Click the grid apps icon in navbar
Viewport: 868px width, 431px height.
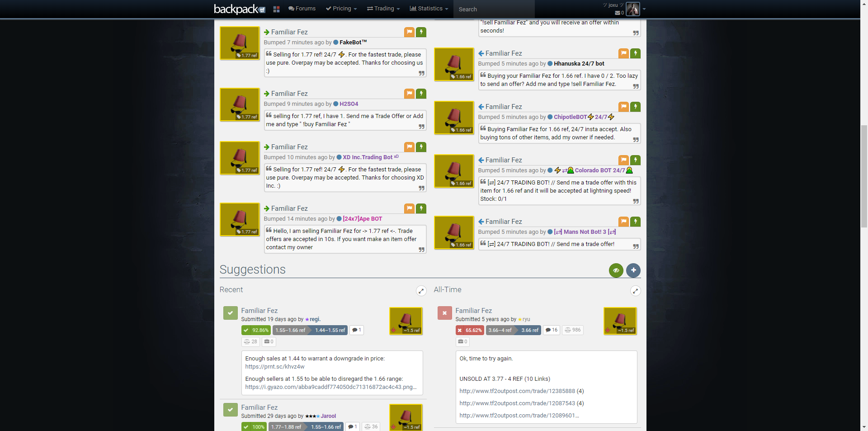277,9
